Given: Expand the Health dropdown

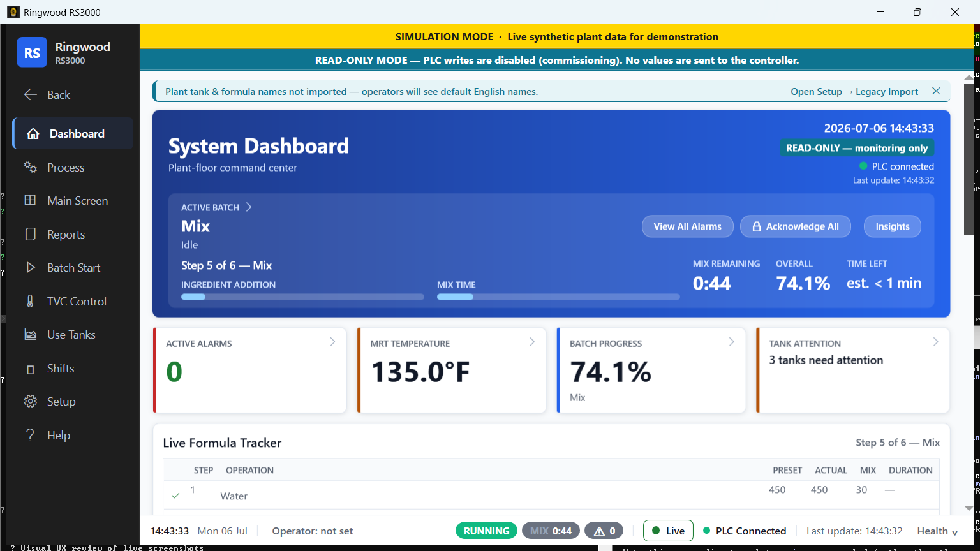Looking at the screenshot, I should click(x=937, y=531).
